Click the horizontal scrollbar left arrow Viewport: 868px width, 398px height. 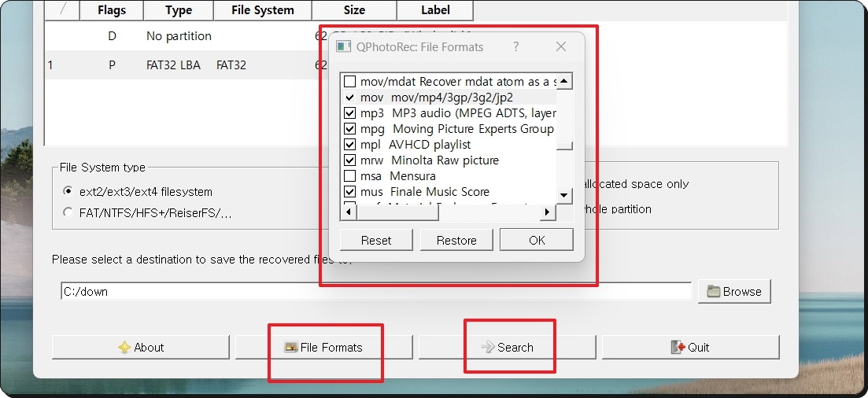pyautogui.click(x=348, y=212)
